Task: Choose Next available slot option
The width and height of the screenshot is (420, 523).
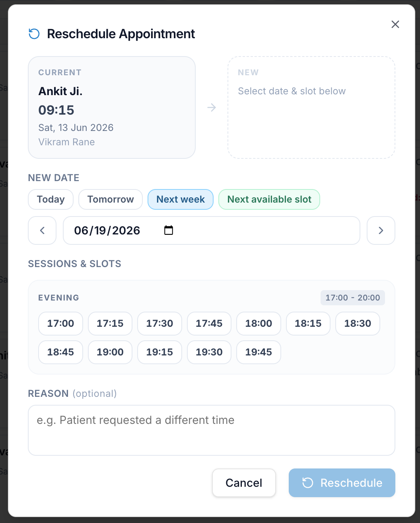Action: click(269, 199)
